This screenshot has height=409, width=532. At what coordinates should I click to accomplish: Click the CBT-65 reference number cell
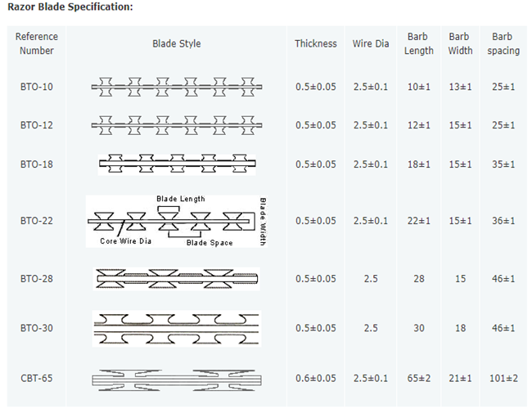pos(36,379)
